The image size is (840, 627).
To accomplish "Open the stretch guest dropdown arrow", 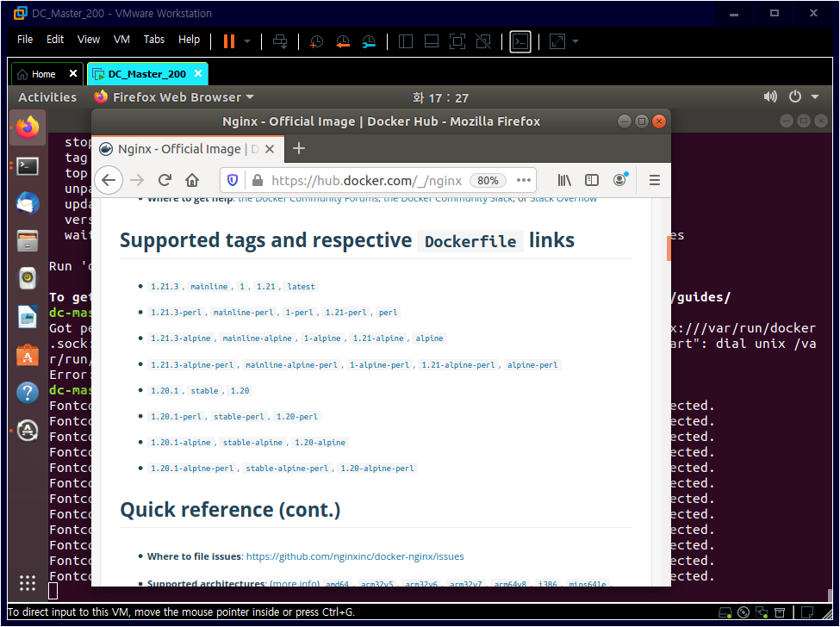I will [x=576, y=41].
